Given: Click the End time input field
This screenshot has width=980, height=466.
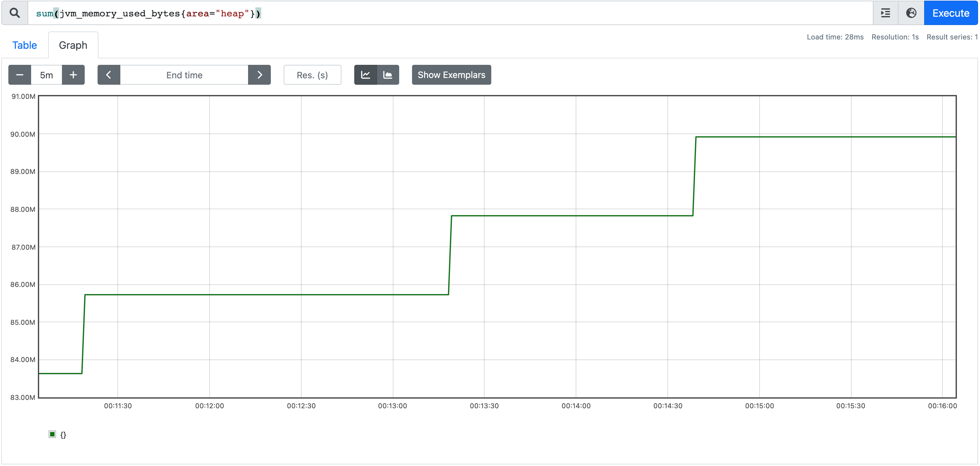Looking at the screenshot, I should pos(185,75).
